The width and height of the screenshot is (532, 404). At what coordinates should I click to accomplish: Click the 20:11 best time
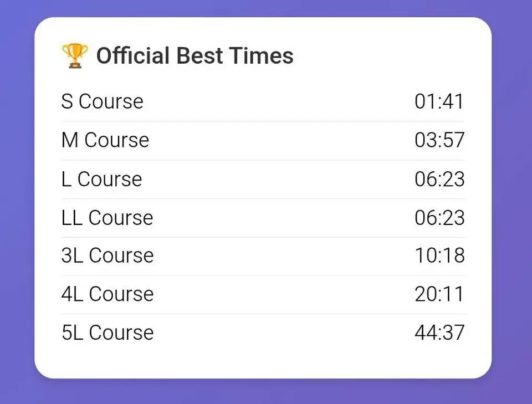(x=439, y=294)
